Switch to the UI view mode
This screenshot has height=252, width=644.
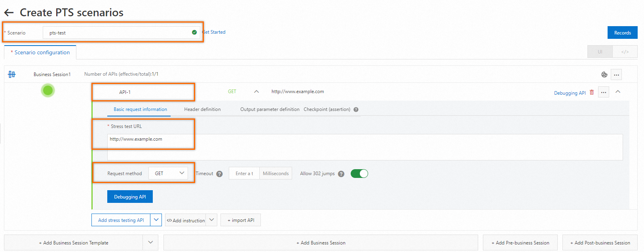point(600,52)
